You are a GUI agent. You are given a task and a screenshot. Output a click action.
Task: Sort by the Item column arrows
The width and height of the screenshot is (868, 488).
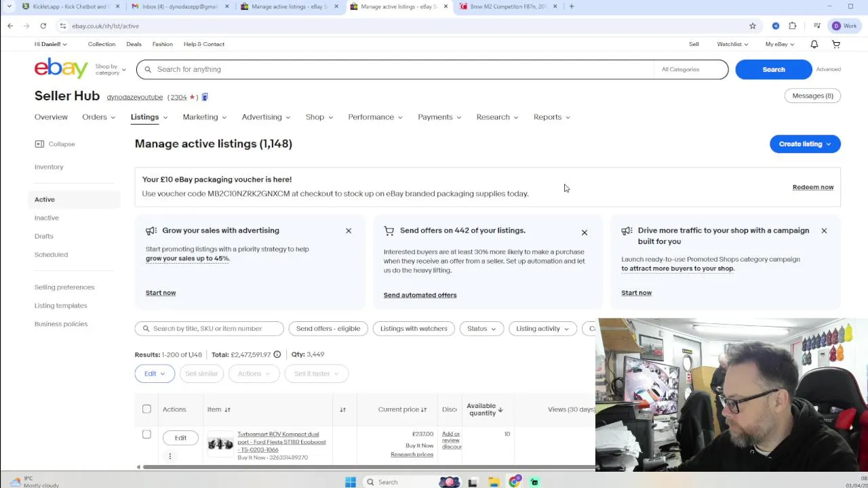[227, 409]
